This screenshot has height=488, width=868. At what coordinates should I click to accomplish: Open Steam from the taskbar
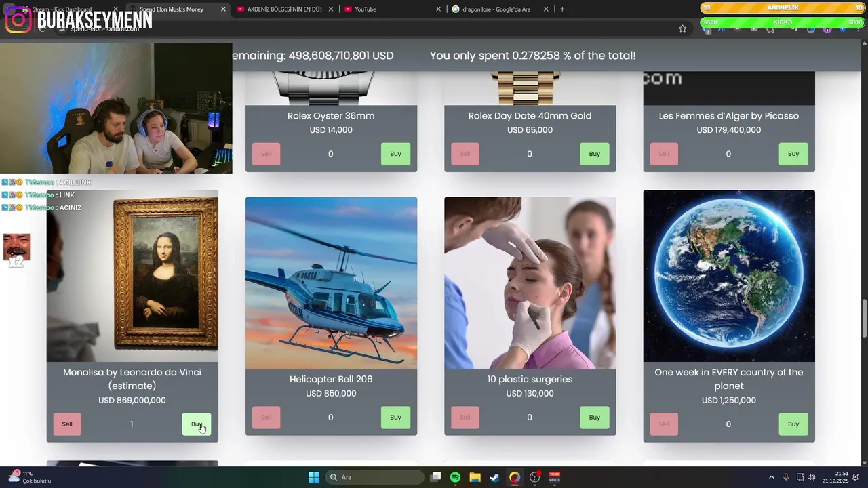[x=494, y=477]
